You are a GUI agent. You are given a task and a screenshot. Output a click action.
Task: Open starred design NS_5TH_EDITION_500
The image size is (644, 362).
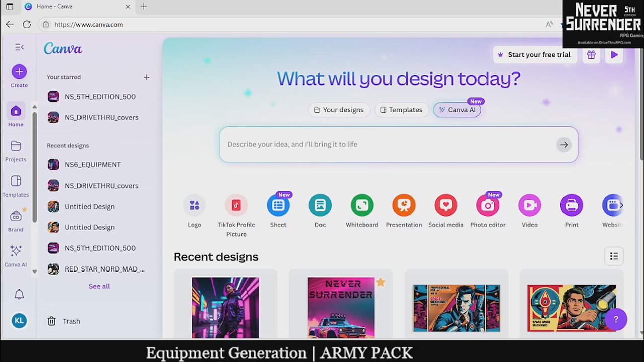click(92, 97)
